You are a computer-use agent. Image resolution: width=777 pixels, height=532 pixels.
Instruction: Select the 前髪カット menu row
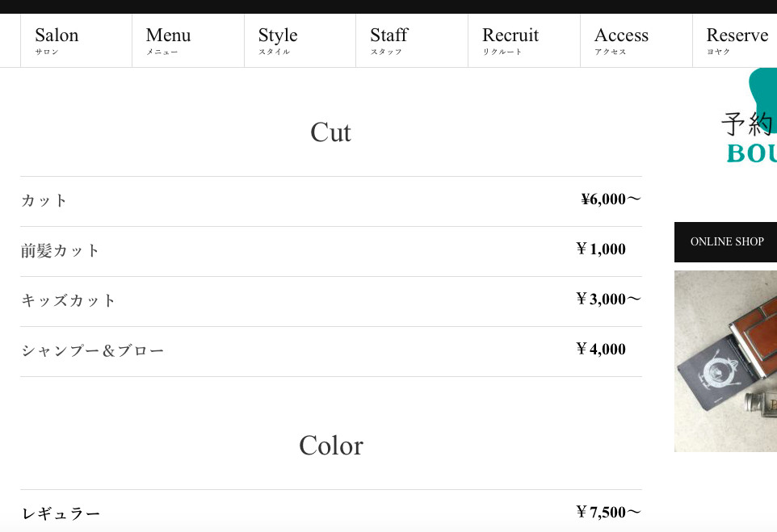(61, 251)
